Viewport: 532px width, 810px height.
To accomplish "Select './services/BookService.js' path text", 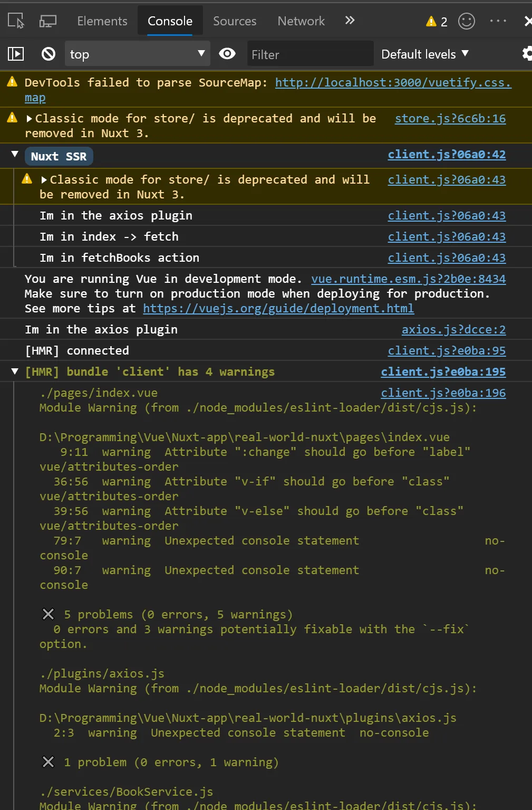I will click(x=127, y=792).
